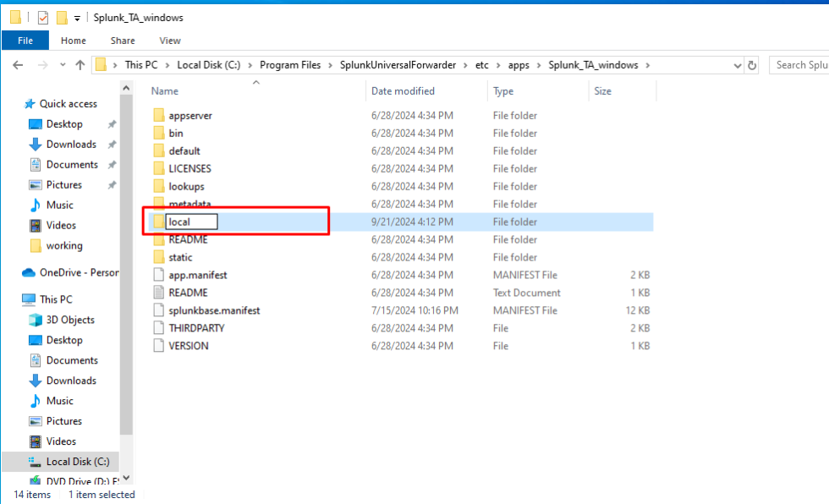Click the back navigation arrow
The image size is (829, 504).
point(19,64)
